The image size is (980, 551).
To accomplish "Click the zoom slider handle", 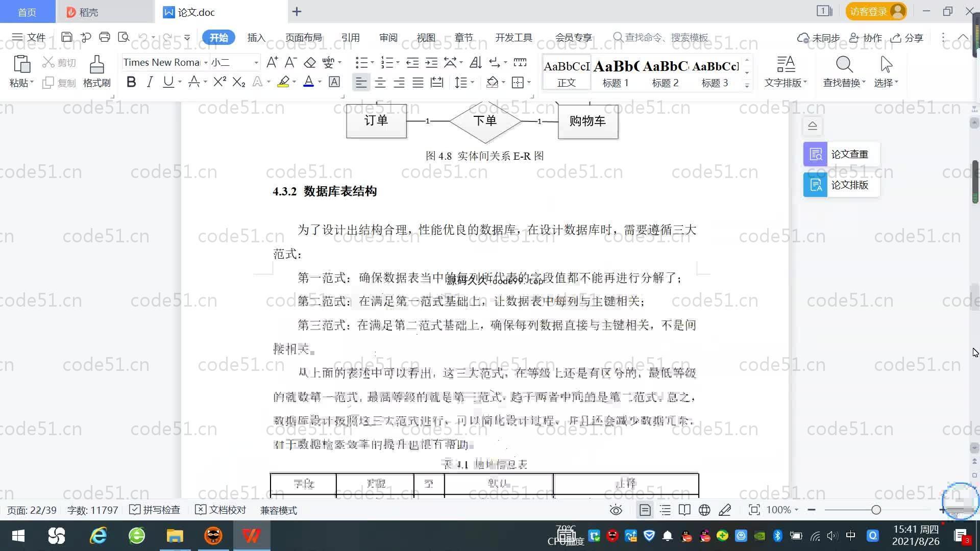I will 876,510.
